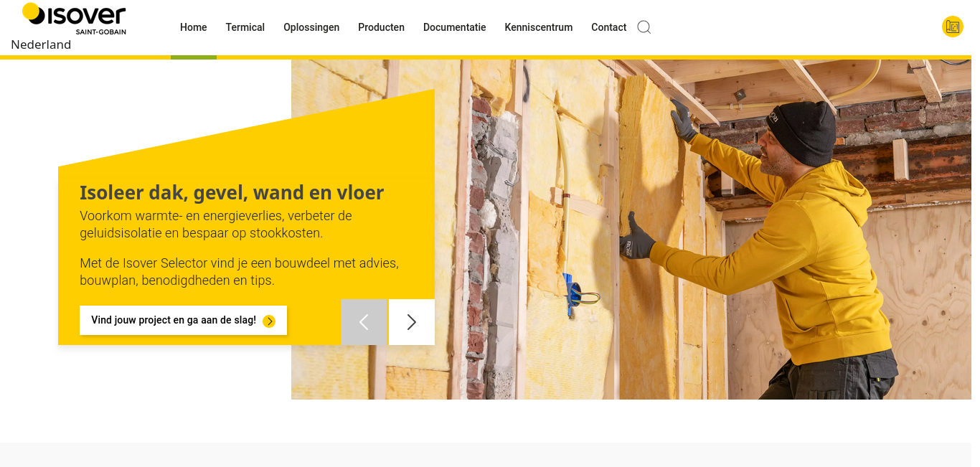Open the Home menu item

pos(194,27)
